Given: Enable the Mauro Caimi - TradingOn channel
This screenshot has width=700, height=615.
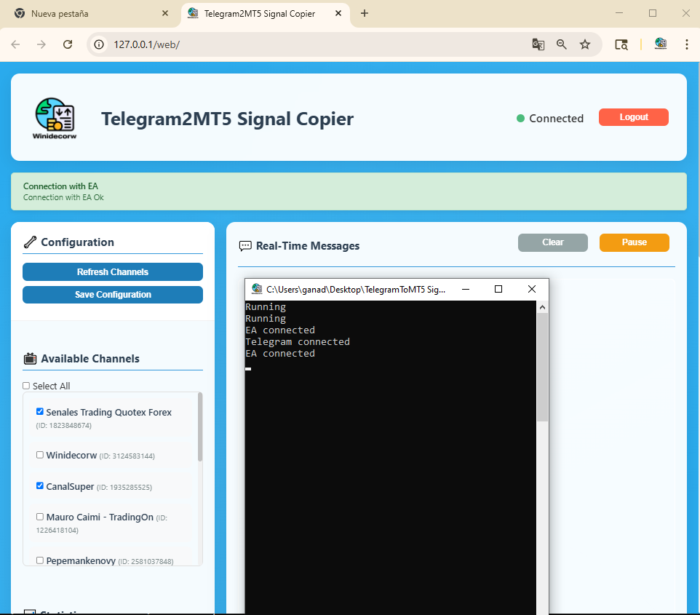Looking at the screenshot, I should click(x=40, y=516).
